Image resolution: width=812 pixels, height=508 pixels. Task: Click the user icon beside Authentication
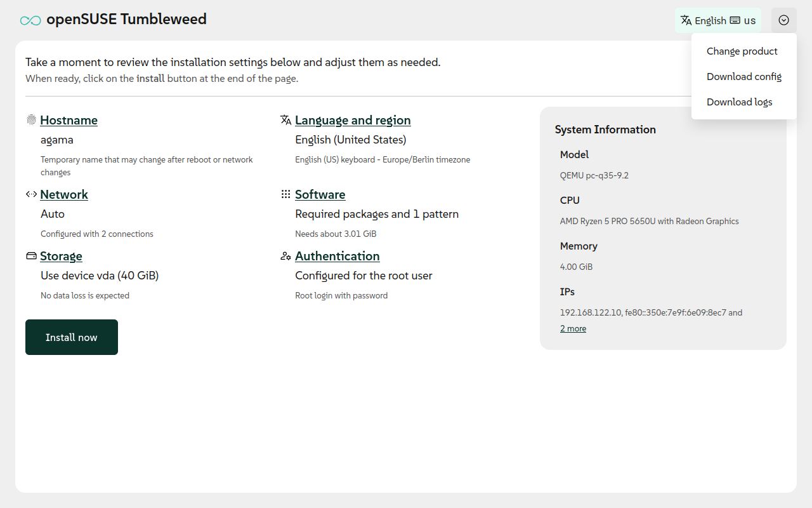[285, 255]
